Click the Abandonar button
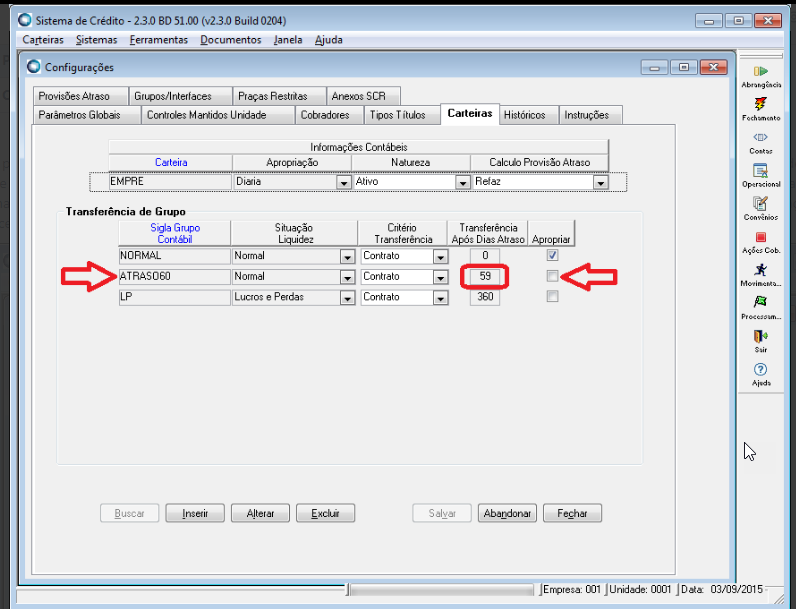Image resolution: width=796 pixels, height=609 pixels. (507, 513)
